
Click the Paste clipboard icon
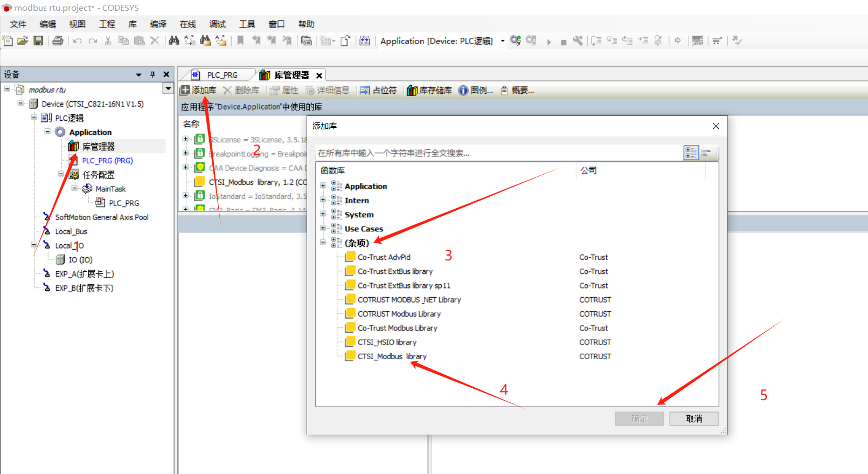coord(139,40)
